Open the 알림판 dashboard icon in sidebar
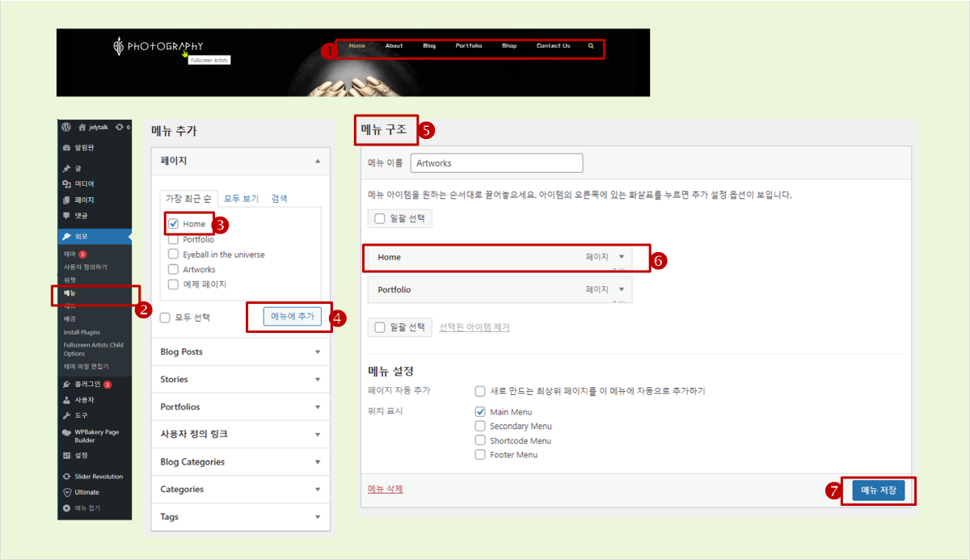This screenshot has height=560, width=970. pos(66,148)
